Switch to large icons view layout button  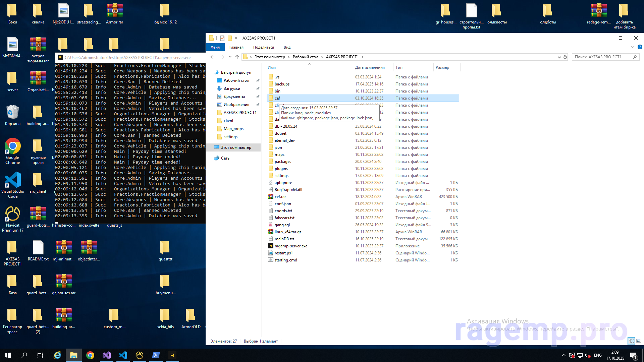pos(639,341)
